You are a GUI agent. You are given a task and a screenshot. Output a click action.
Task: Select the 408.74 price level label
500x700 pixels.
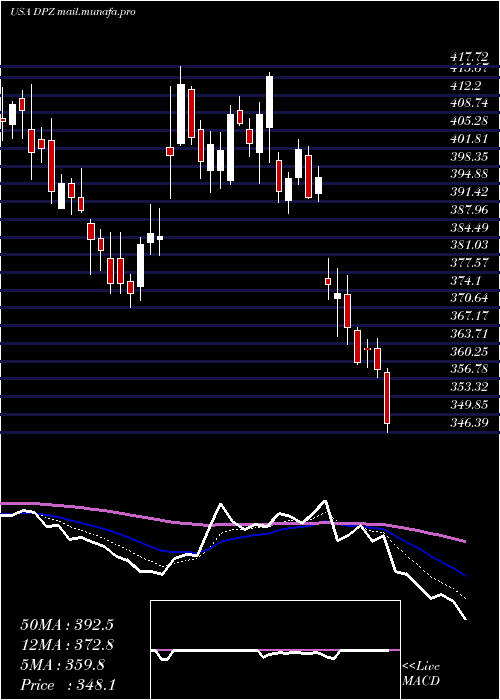(x=468, y=103)
